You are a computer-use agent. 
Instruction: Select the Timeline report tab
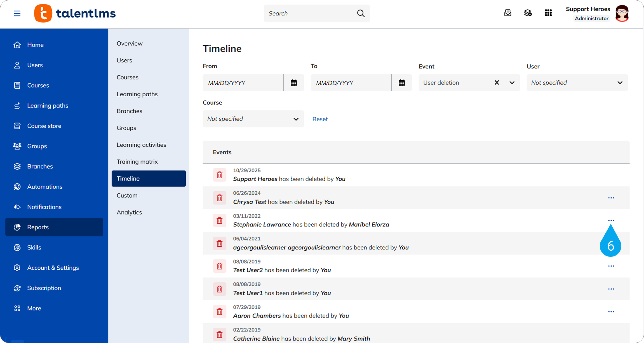coord(149,179)
